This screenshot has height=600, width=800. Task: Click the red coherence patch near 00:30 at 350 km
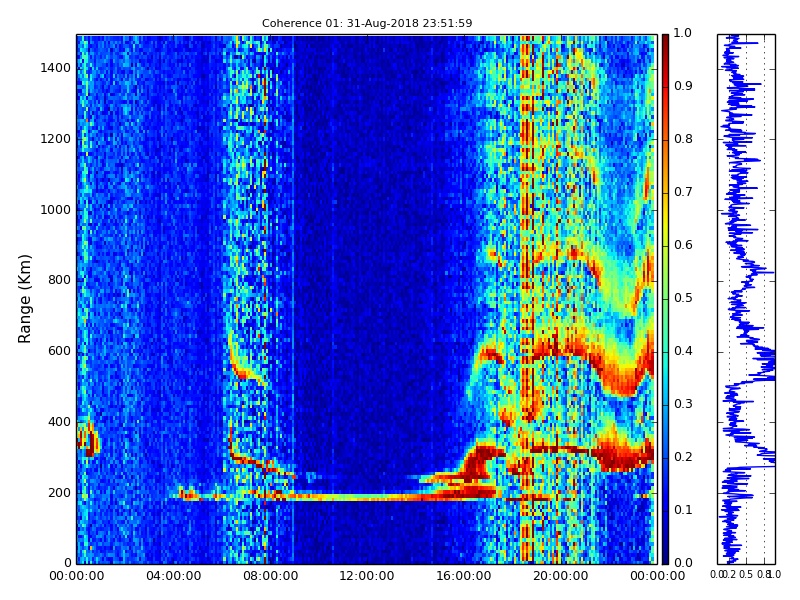coord(89,440)
